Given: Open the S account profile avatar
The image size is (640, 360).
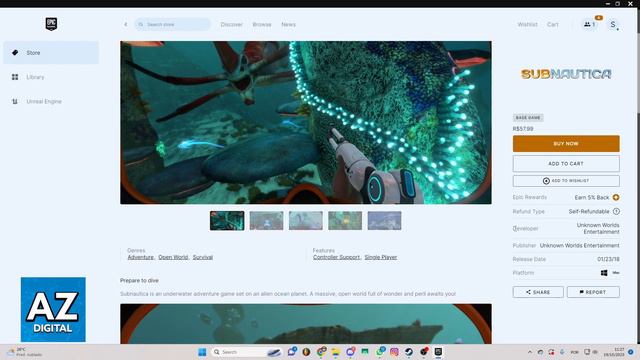Looking at the screenshot, I should (613, 24).
